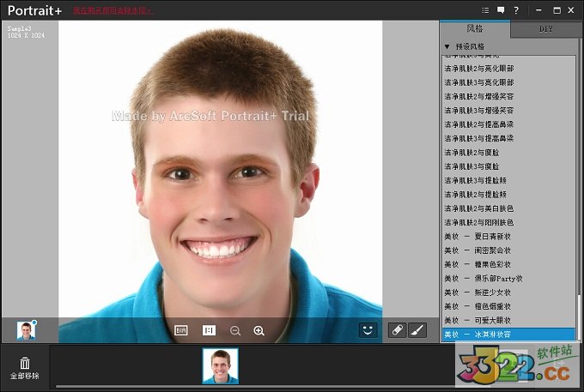Switch to the 风格 tab
This screenshot has width=584, height=392.
point(475,29)
